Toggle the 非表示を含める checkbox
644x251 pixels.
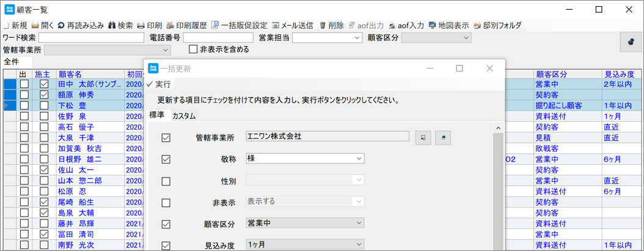(x=193, y=50)
